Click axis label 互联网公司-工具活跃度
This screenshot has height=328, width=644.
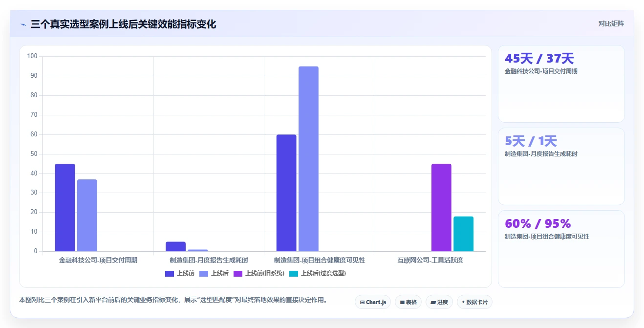tap(430, 260)
